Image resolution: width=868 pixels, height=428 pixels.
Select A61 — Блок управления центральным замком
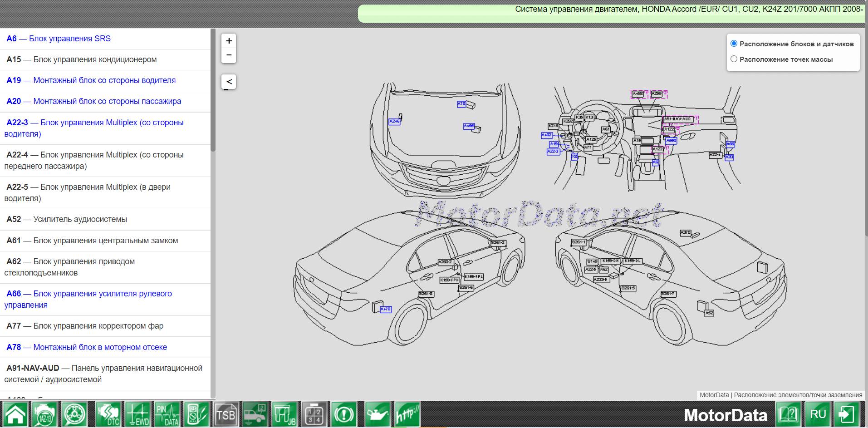[x=105, y=241]
